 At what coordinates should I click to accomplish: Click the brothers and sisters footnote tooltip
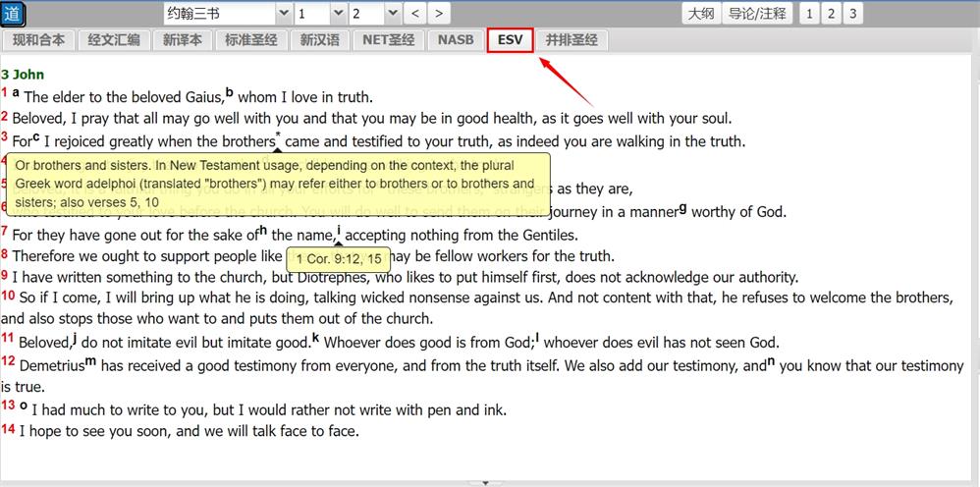279,184
